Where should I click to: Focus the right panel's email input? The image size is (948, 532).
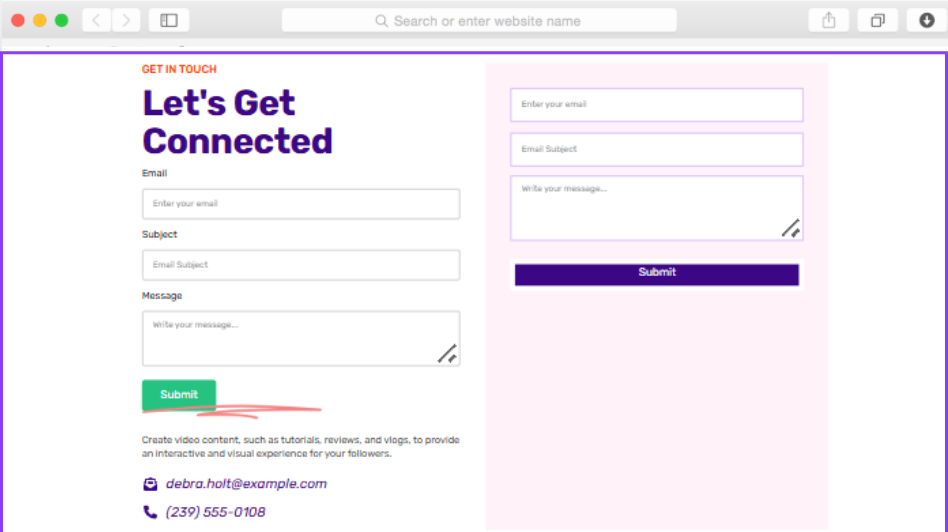coord(656,104)
